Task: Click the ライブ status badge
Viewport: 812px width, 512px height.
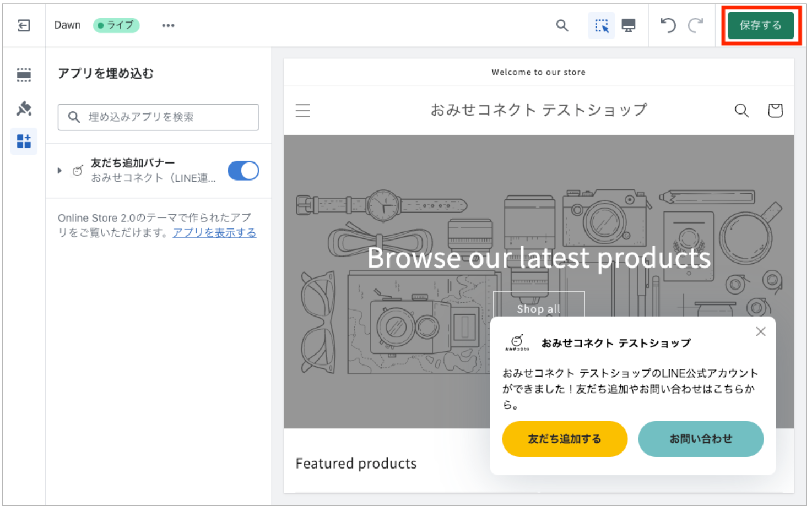Action: pyautogui.click(x=116, y=25)
